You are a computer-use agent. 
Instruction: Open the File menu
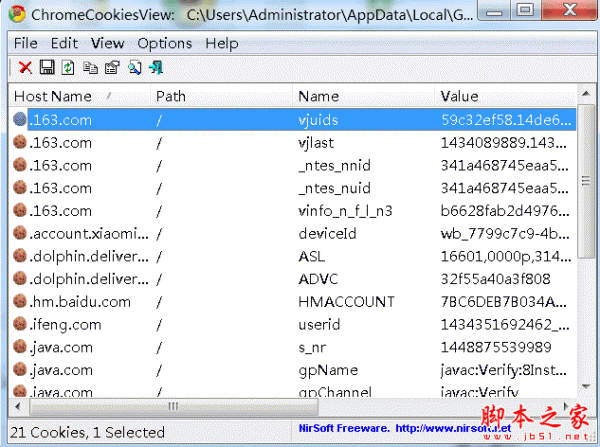point(26,43)
